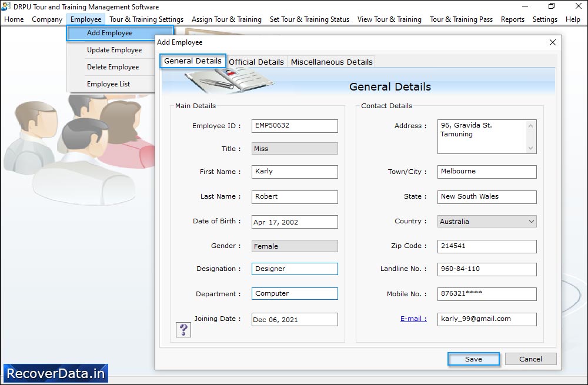Click the State field New South Wales
Image resolution: width=588 pixels, height=385 pixels.
tap(487, 197)
